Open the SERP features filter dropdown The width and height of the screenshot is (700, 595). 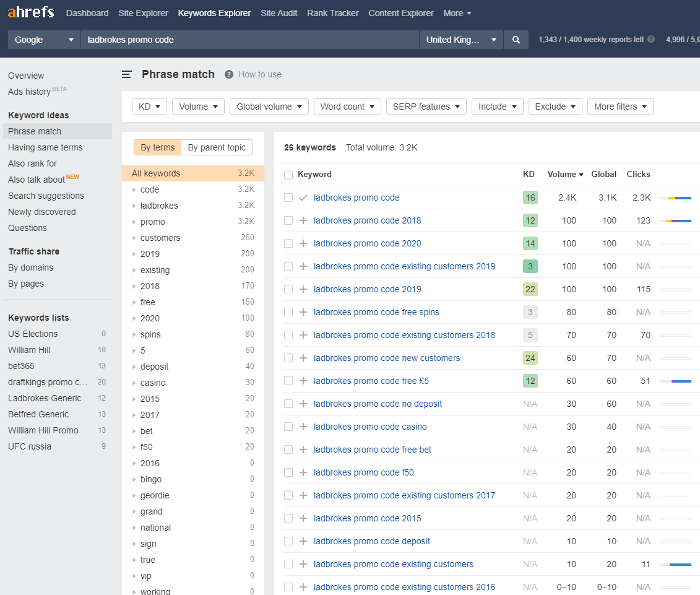point(426,106)
